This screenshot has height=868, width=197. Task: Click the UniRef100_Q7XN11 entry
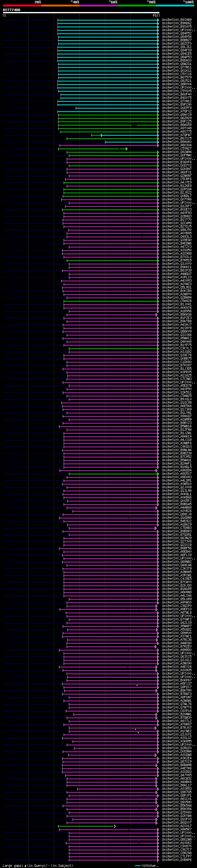click(x=177, y=67)
